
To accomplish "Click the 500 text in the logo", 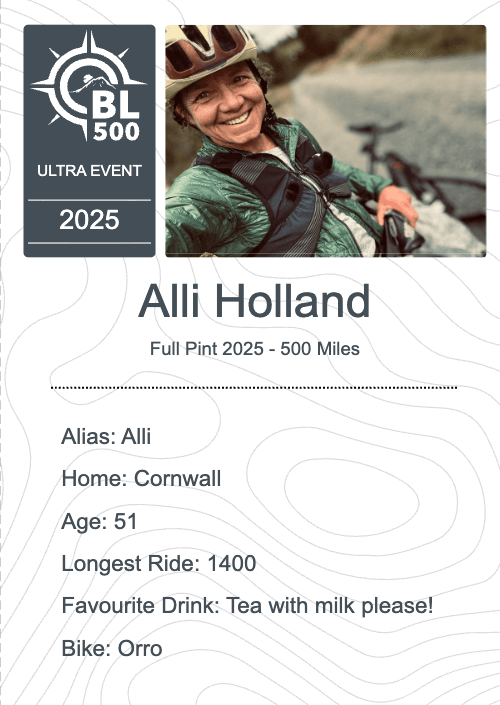I will click(x=116, y=131).
